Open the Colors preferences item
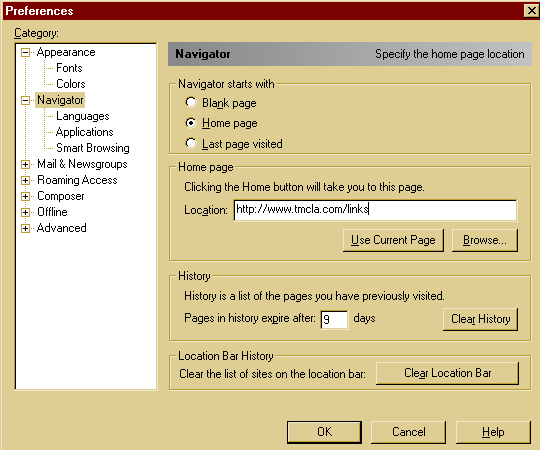 pyautogui.click(x=71, y=84)
